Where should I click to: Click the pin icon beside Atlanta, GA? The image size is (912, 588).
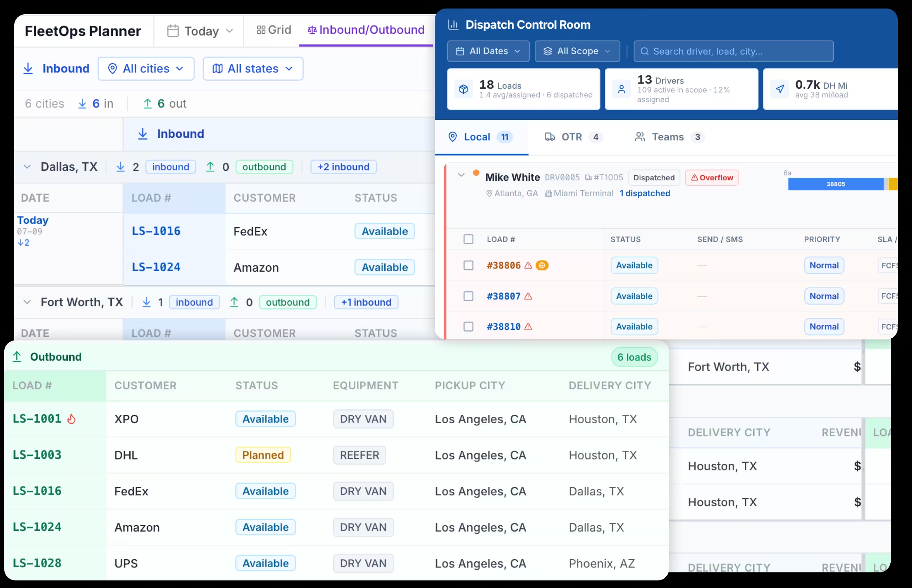click(x=489, y=194)
